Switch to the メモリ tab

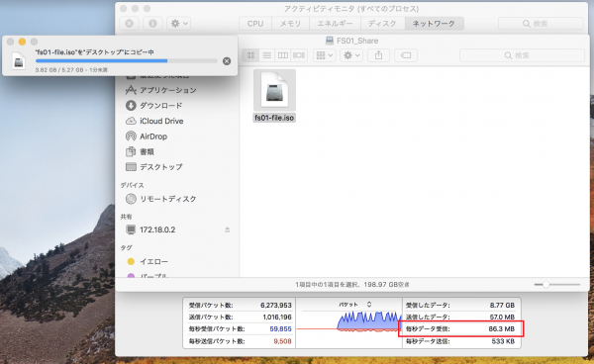click(x=290, y=24)
